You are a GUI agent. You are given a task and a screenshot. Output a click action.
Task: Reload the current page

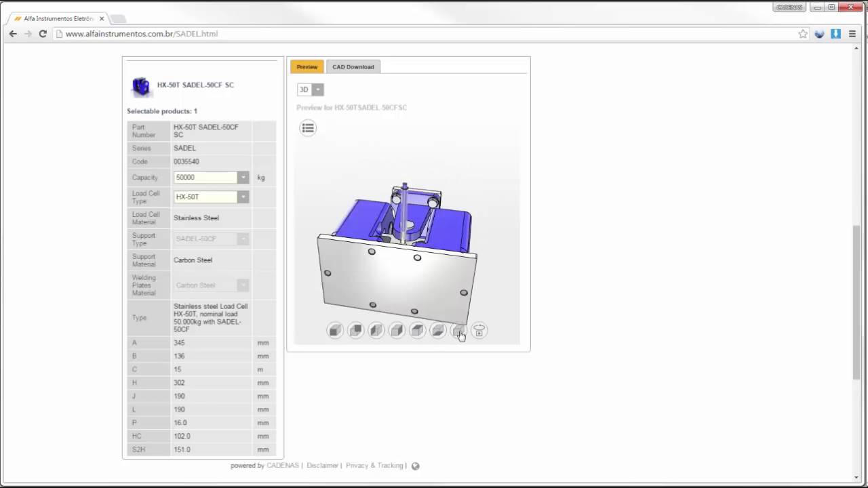[x=43, y=33]
